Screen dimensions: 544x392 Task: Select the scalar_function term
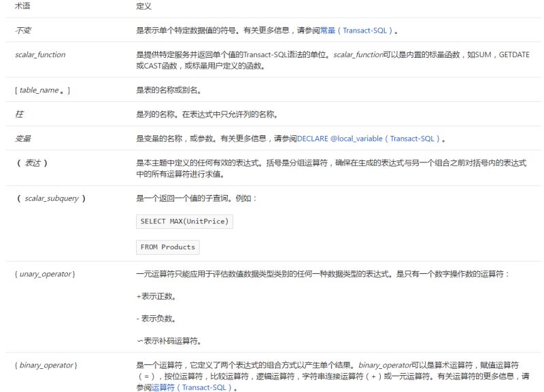click(x=40, y=54)
